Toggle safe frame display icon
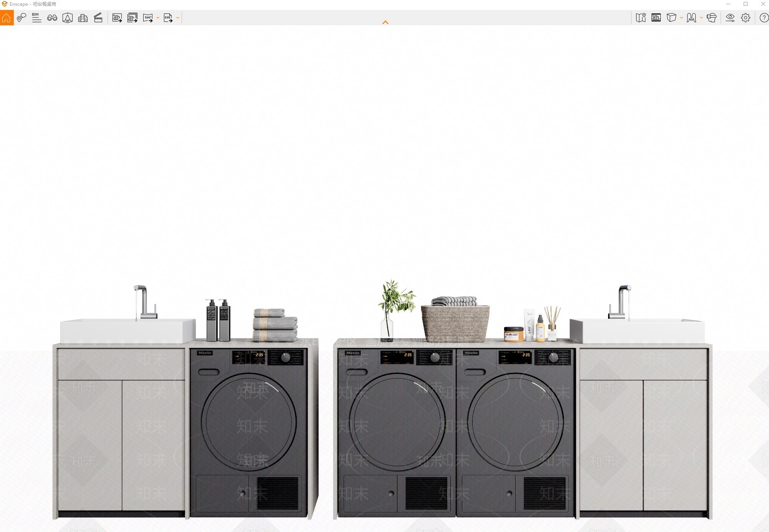Screen dimensions: 769x532 (x=656, y=18)
